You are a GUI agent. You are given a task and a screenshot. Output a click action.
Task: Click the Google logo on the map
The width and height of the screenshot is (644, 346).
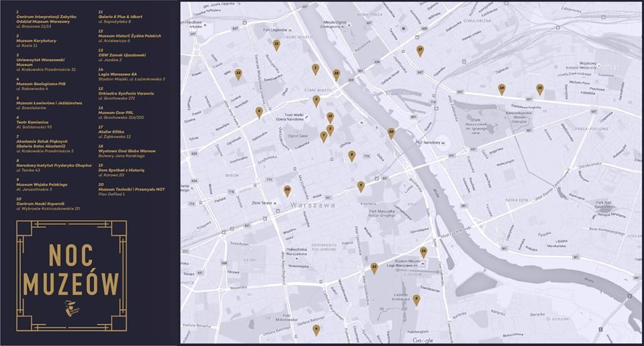click(x=423, y=341)
